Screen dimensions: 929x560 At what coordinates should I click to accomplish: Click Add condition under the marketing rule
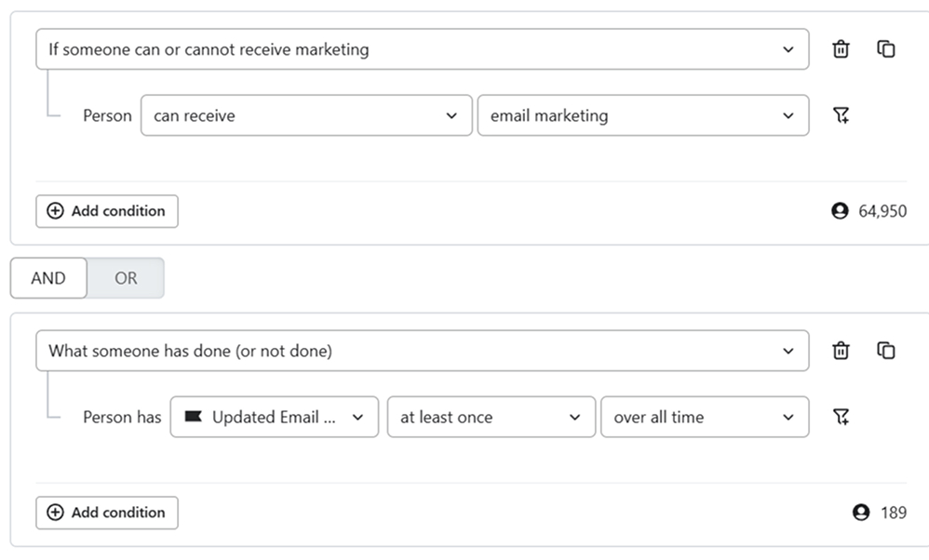point(107,211)
